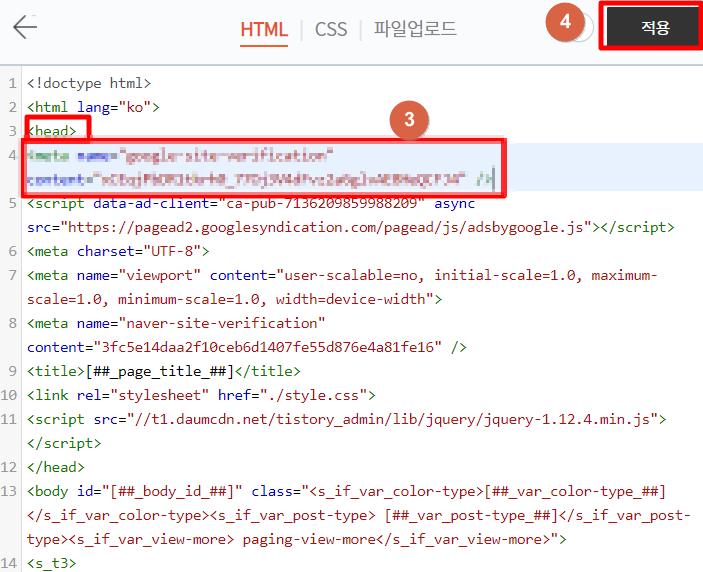Click the adsbygoogle.js script src line
The width and height of the screenshot is (703, 572).
click(x=351, y=227)
